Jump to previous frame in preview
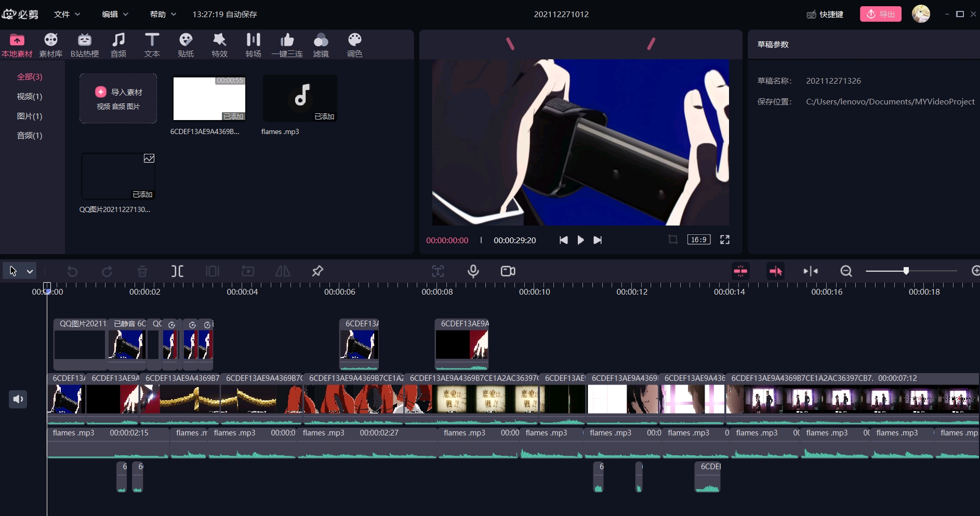Image resolution: width=980 pixels, height=516 pixels. point(563,240)
